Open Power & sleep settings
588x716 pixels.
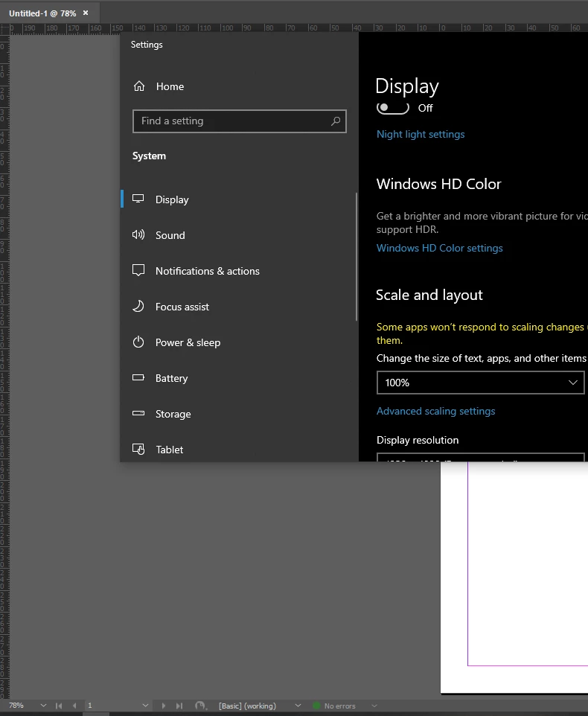click(238, 342)
